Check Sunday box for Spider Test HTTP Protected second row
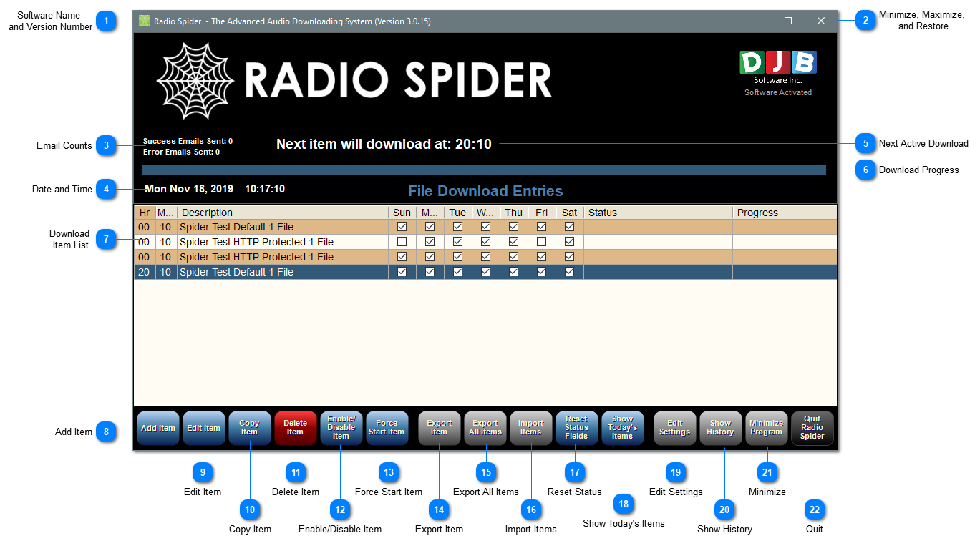 pyautogui.click(x=402, y=242)
